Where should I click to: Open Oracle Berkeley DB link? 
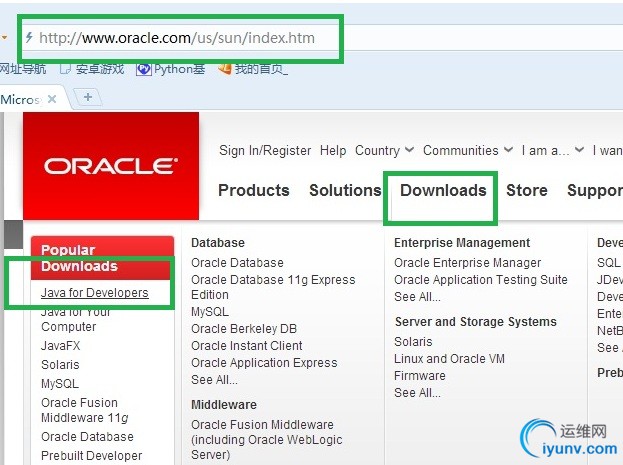244,329
